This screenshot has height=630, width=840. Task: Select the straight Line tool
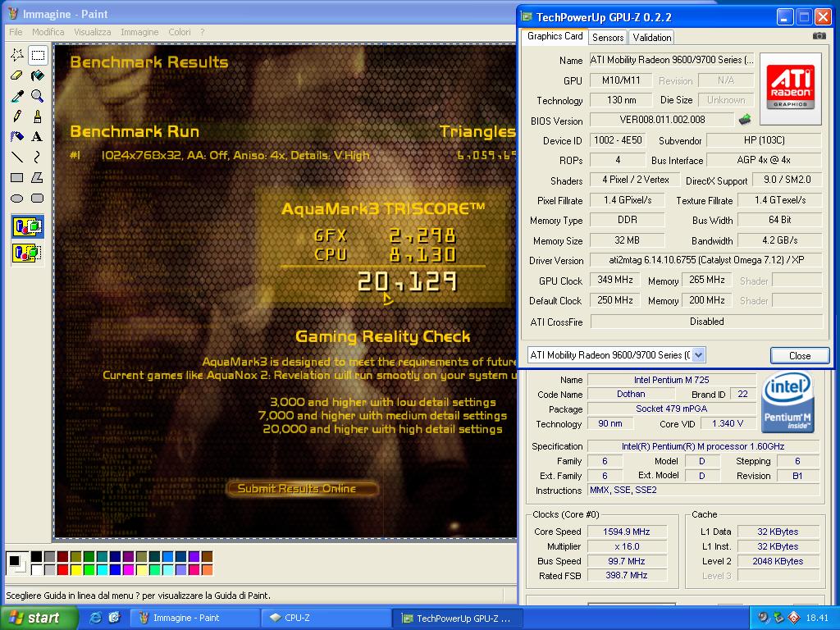17,157
